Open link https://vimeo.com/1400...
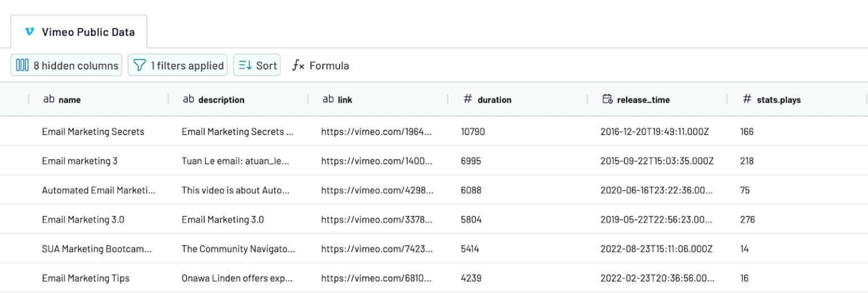The width and height of the screenshot is (868, 293). [x=377, y=161]
